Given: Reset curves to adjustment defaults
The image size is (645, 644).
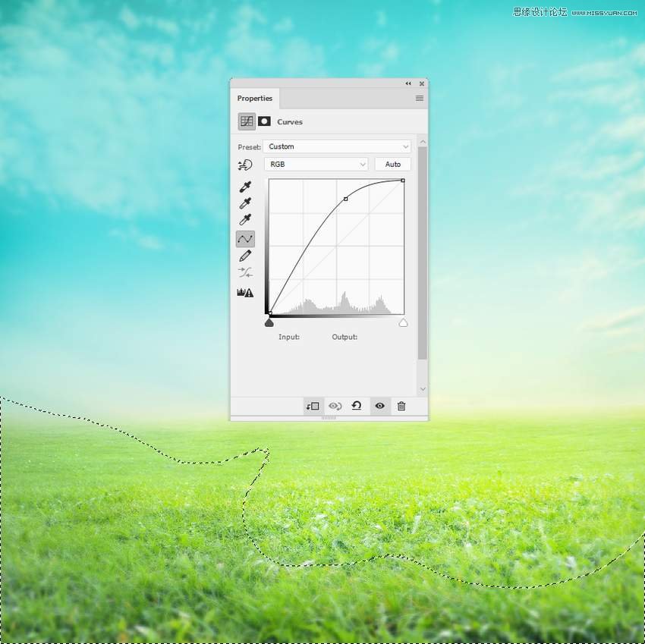Looking at the screenshot, I should (357, 406).
